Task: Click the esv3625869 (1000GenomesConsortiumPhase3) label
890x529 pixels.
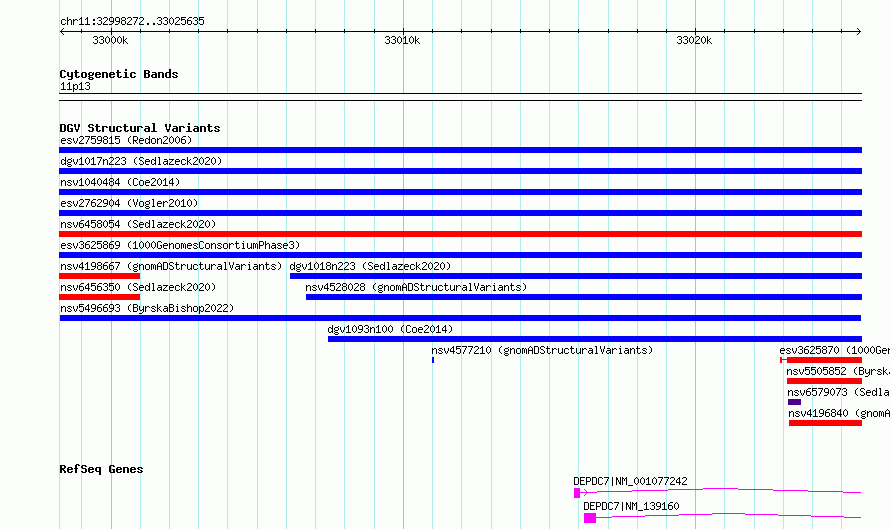Action: click(180, 245)
